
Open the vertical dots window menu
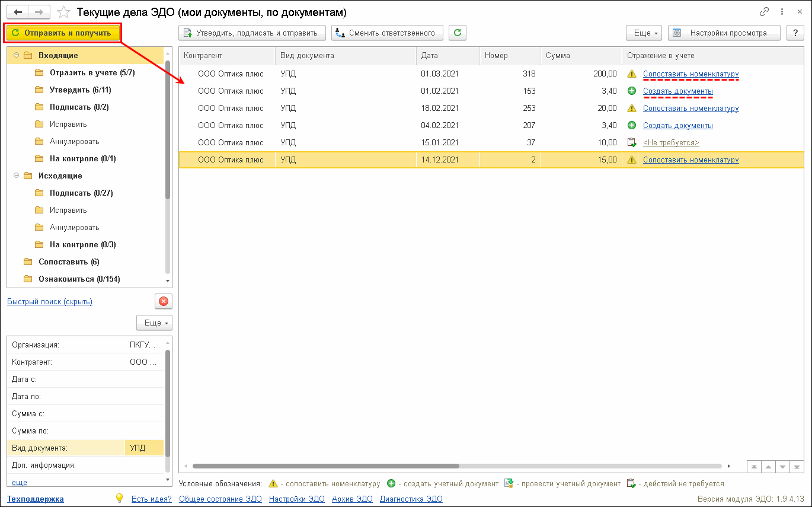[x=784, y=12]
